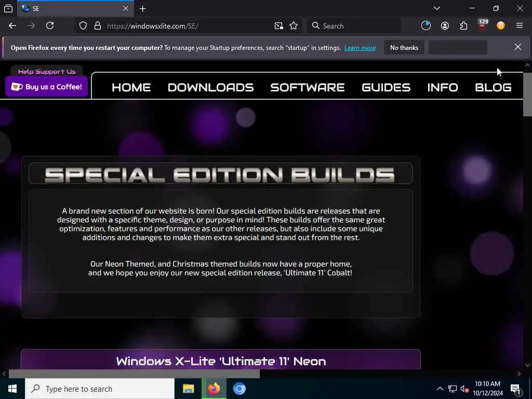Open the GUIDES menu item
Viewport: 532px width, 399px height.
(386, 87)
